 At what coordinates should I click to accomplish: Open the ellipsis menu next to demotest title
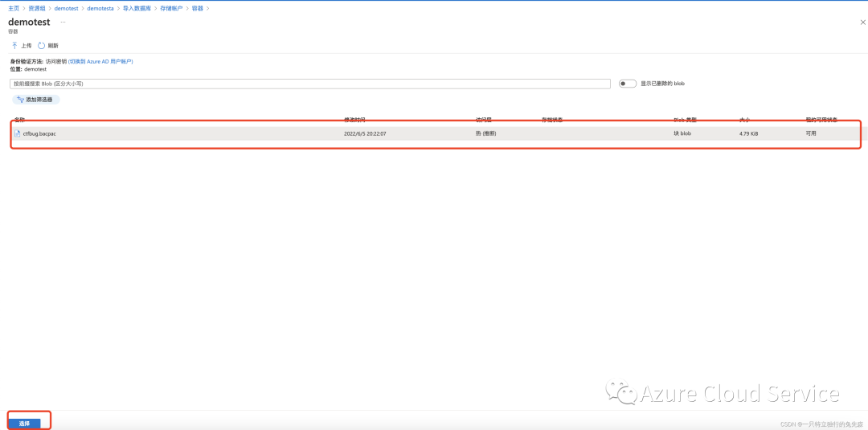tap(63, 23)
